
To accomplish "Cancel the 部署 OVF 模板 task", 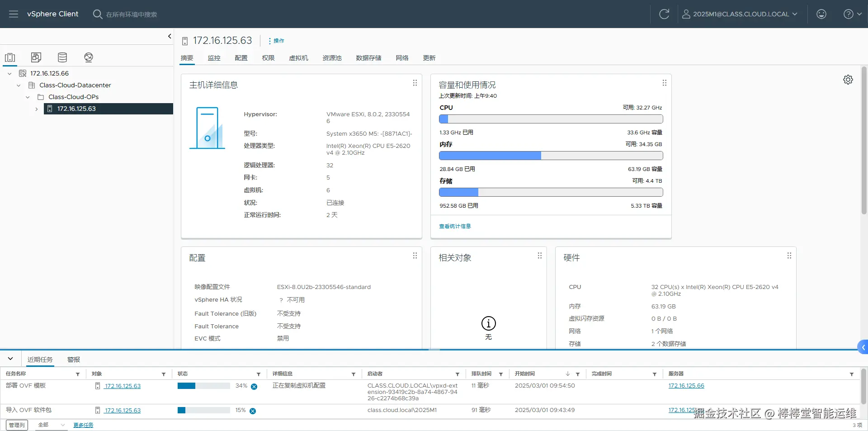I will tap(254, 387).
